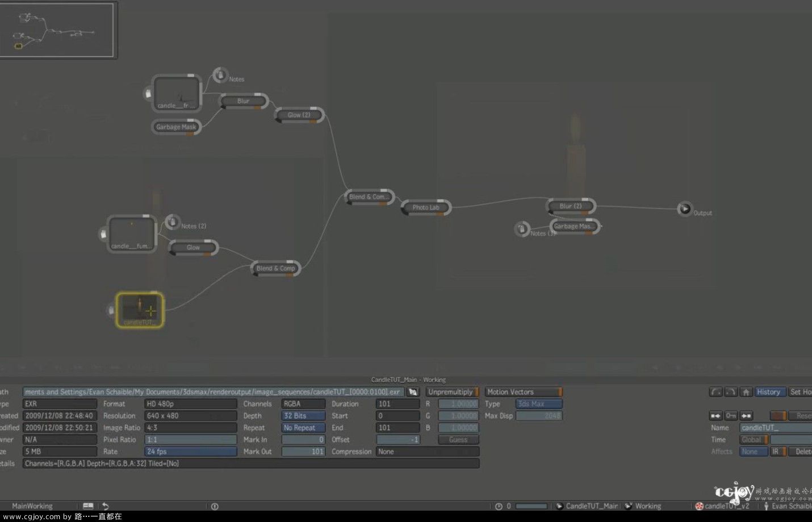The height and width of the screenshot is (522, 812).
Task: Click the R channel value field
Action: pos(459,404)
